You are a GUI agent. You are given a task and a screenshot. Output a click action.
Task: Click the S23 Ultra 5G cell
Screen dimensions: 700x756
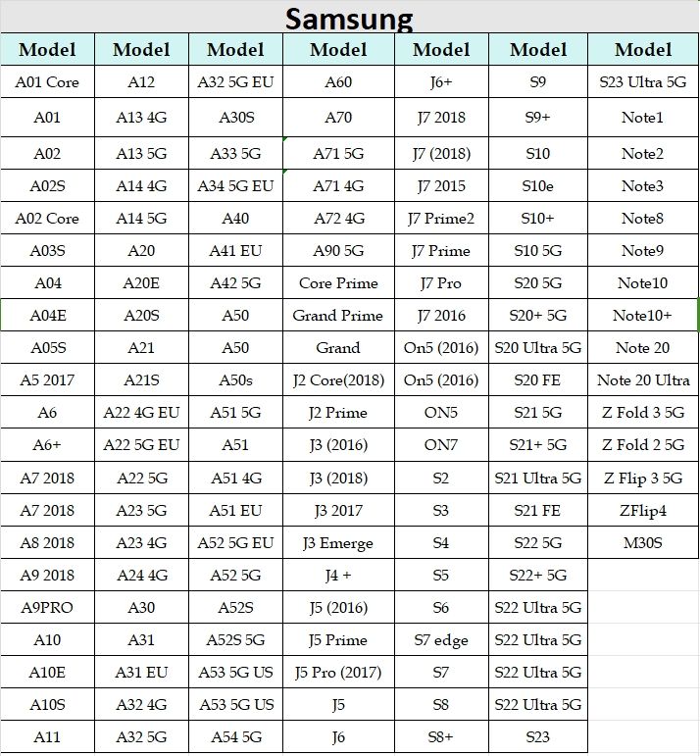[x=643, y=82]
